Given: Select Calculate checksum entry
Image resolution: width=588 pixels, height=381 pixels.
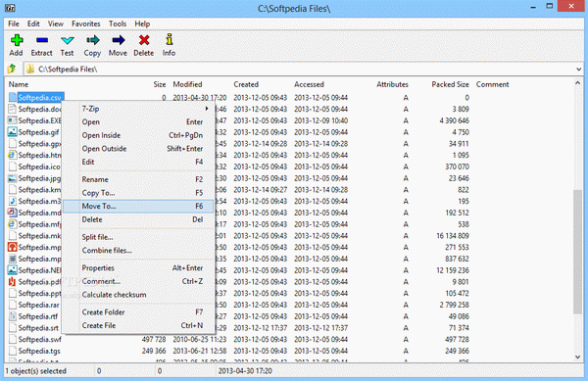Looking at the screenshot, I should [138, 295].
